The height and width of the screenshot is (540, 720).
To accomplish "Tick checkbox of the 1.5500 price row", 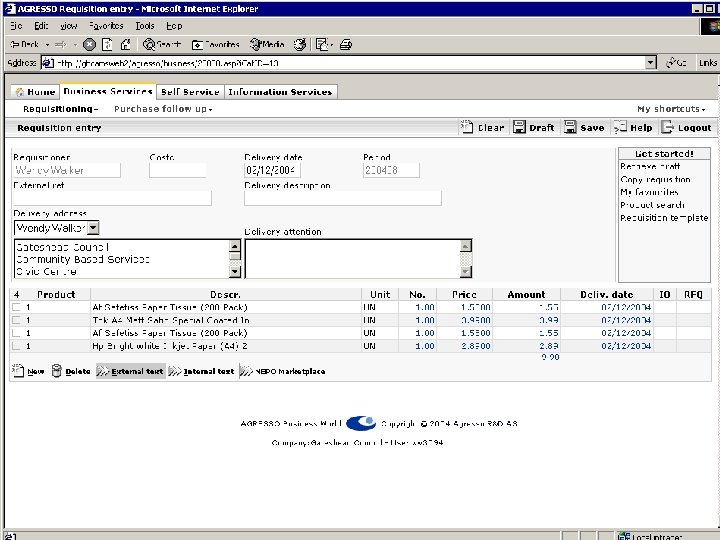I will pyautogui.click(x=16, y=333).
